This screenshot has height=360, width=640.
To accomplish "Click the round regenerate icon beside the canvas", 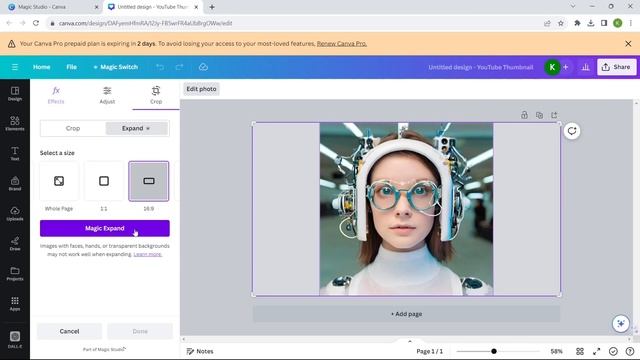I will (572, 131).
